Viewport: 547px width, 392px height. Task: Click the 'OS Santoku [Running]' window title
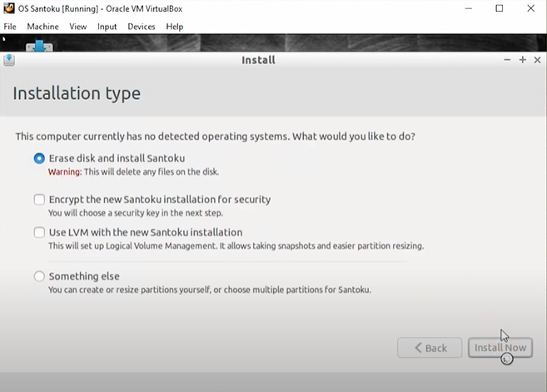(100, 8)
